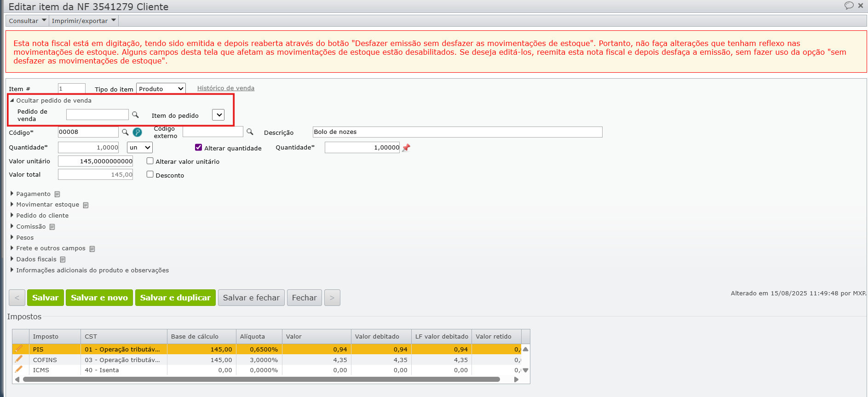Click the Base de cálculo column header
Image resolution: width=868 pixels, height=397 pixels.
point(201,337)
